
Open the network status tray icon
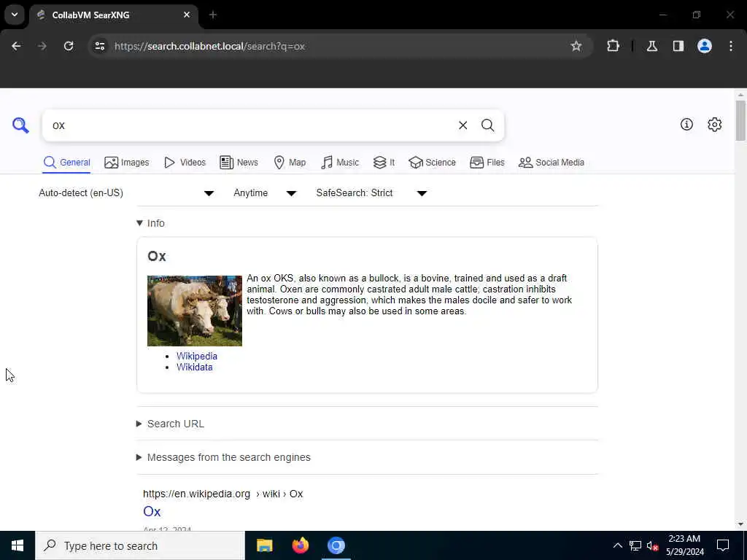tap(635, 545)
